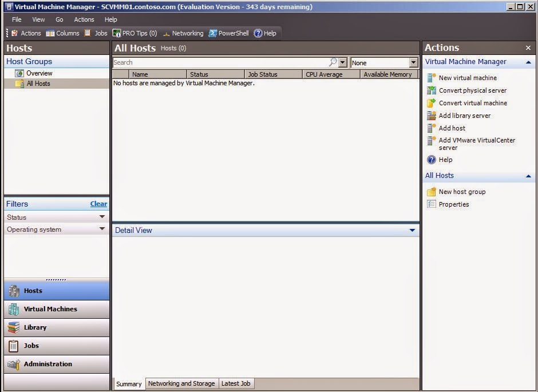538x392 pixels.
Task: Open the PRO Tips (0) toolbar icon
Action: 117,33
